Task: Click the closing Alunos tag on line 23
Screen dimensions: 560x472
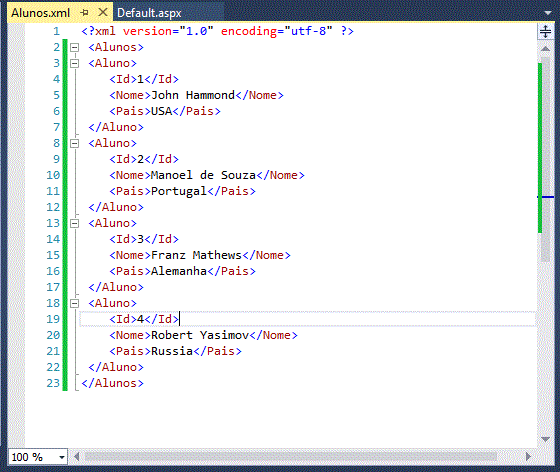Action: (112, 383)
